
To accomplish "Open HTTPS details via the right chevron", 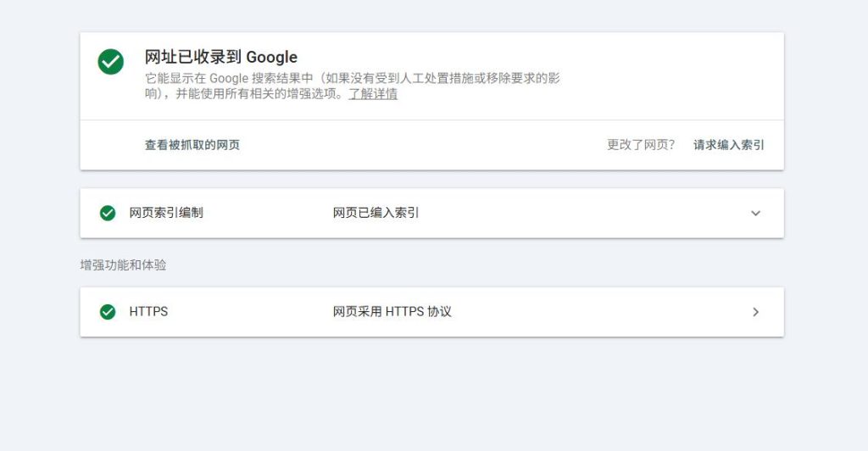I will [x=755, y=312].
